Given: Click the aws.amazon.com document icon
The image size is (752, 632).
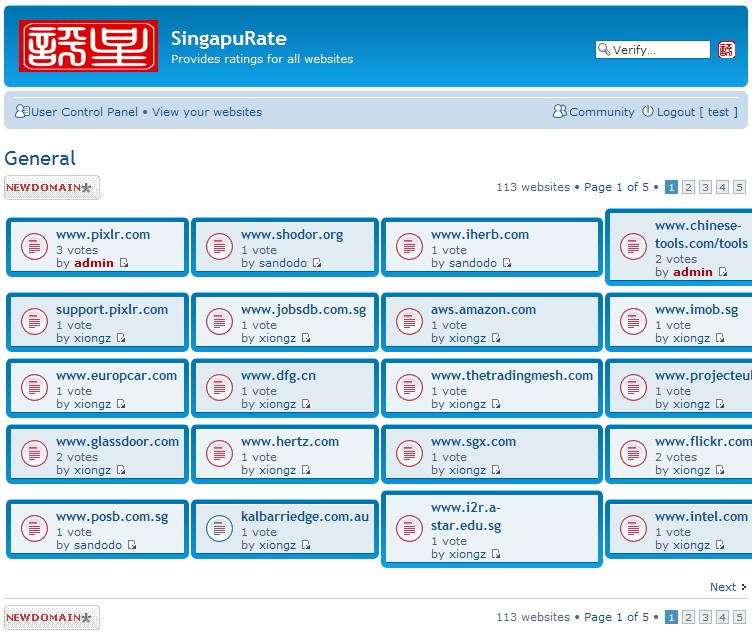Looking at the screenshot, I should [409, 321].
